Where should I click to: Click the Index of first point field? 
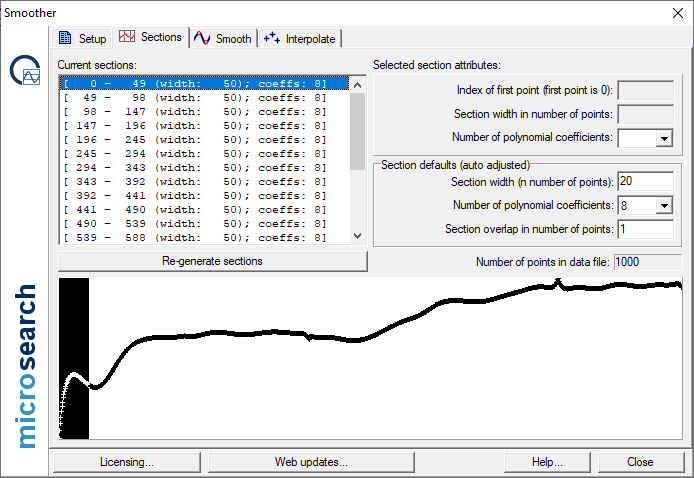coord(646,90)
